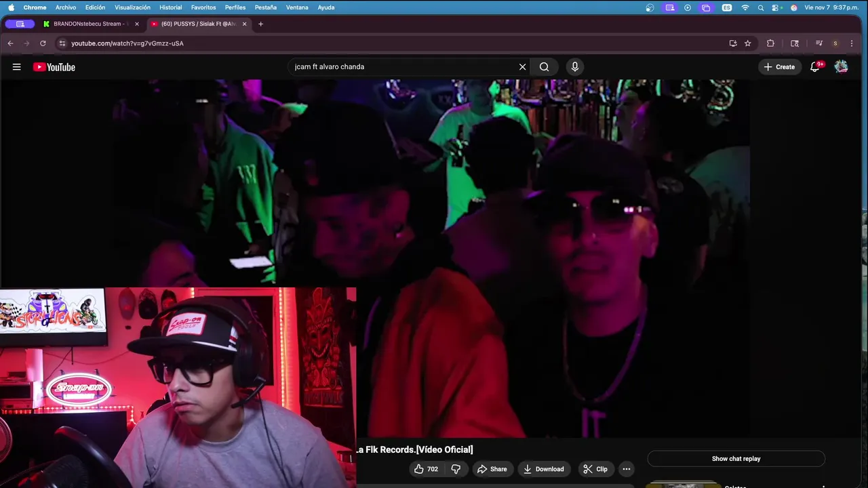Start voice search with the microphone
Screen dimensions: 868x488
(574, 66)
